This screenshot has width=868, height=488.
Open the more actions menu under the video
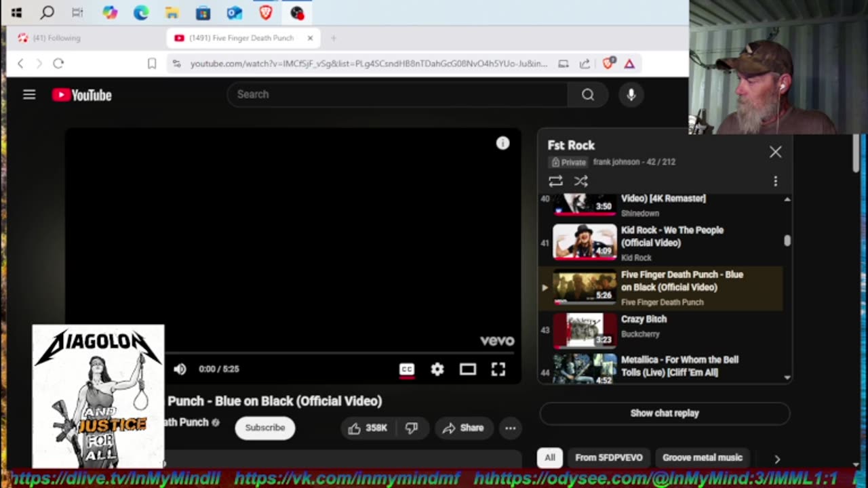(511, 428)
